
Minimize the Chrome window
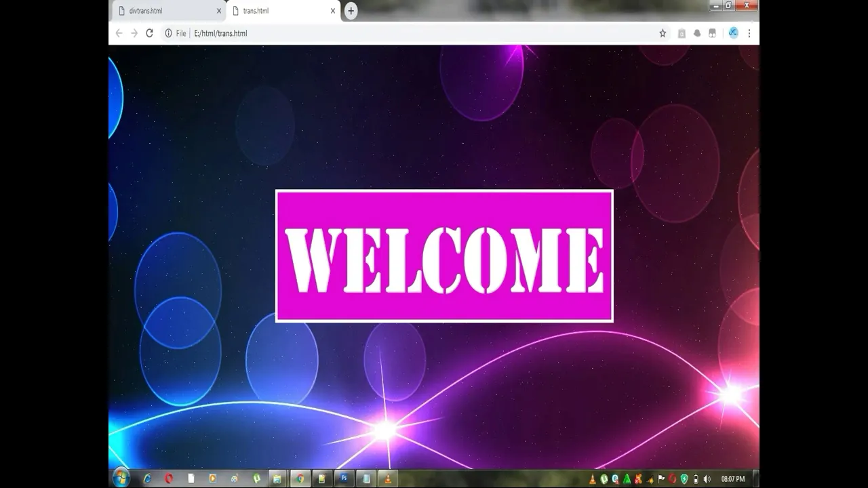(716, 5)
